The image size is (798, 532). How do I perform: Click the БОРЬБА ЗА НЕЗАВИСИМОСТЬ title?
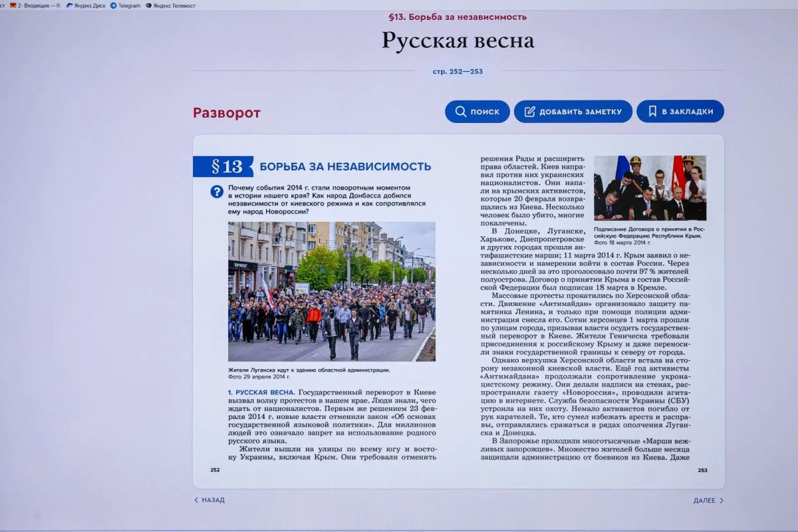[345, 166]
